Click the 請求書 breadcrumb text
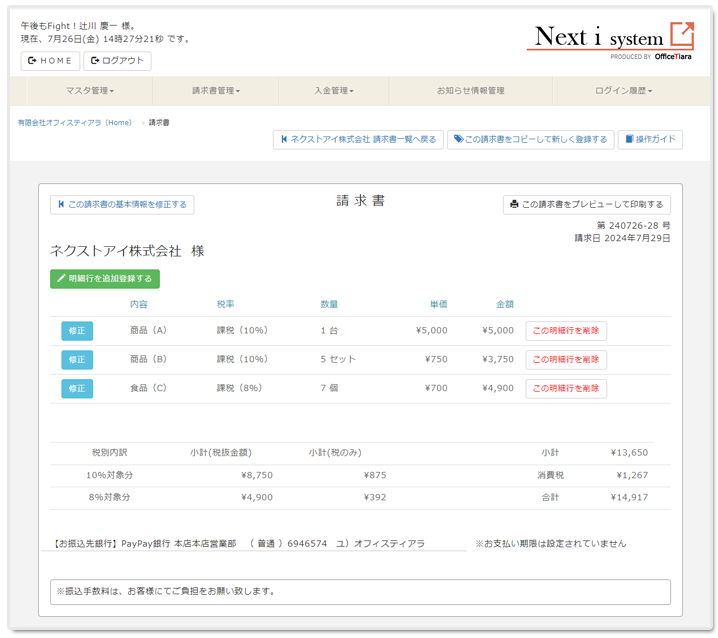This screenshot has width=718, height=638. (159, 123)
